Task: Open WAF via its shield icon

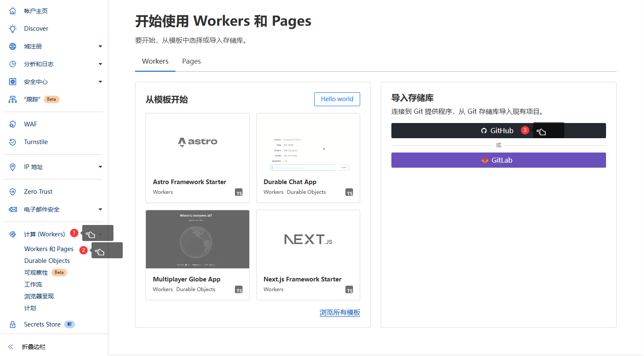Action: pos(12,124)
